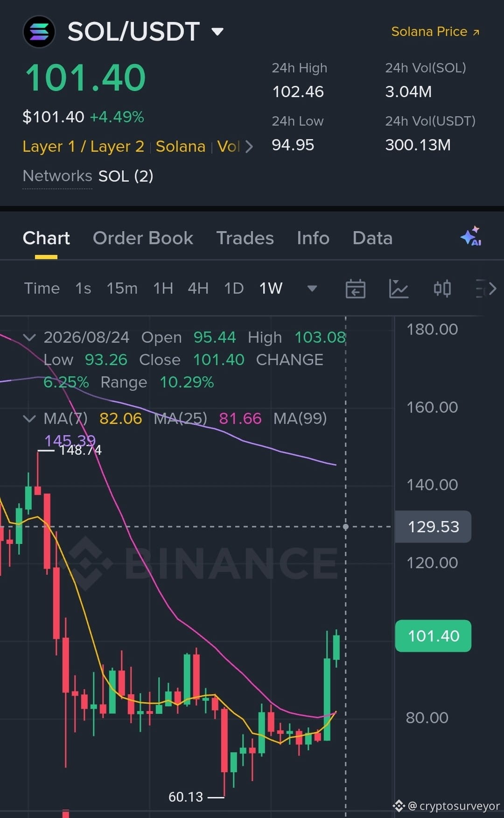Open the chart indicators line icon
504x818 pixels.
click(x=399, y=289)
